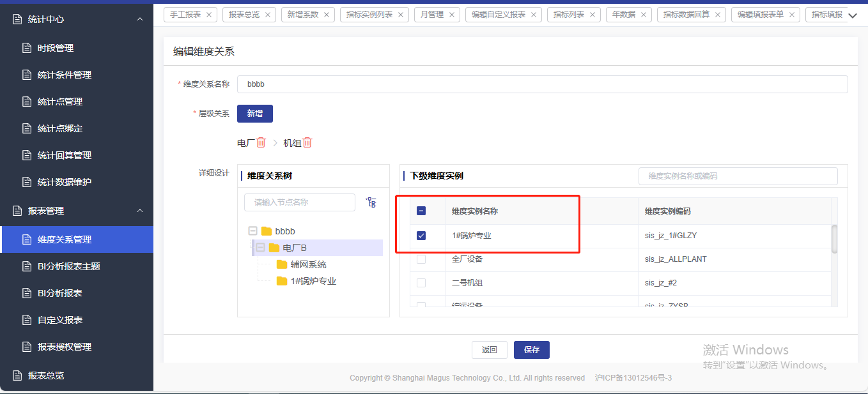Collapse the 统计中心 menu section
Screen dimensions: 868x394
tap(140, 19)
